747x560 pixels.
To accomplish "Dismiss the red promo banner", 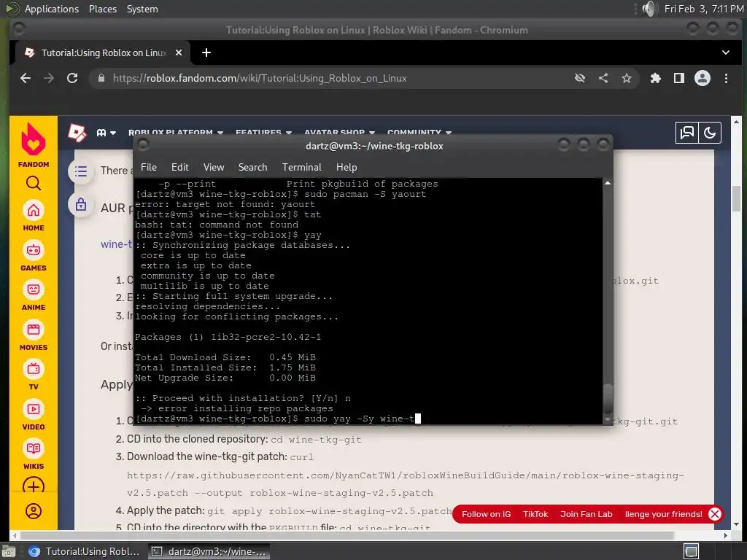I will coord(715,514).
